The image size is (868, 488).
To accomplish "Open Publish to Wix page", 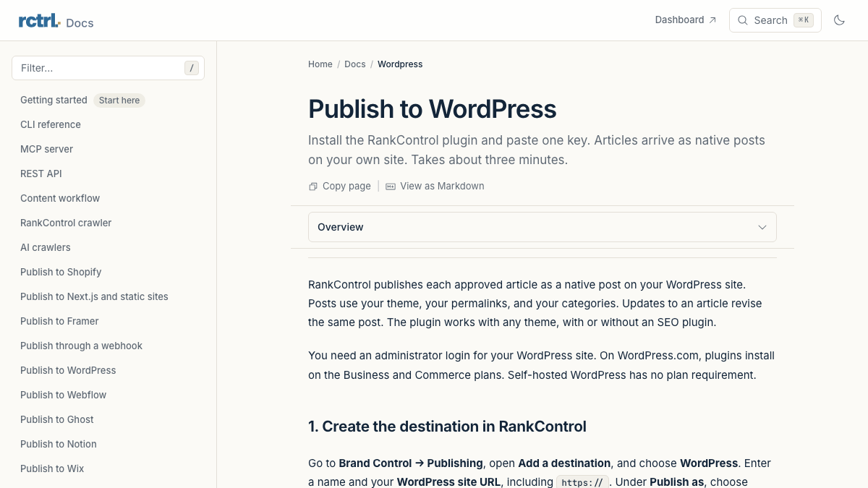I will click(x=52, y=468).
